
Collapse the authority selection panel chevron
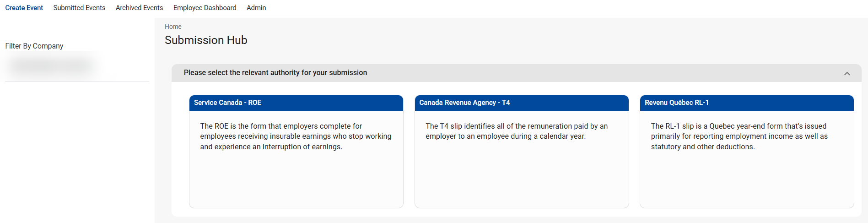point(847,73)
